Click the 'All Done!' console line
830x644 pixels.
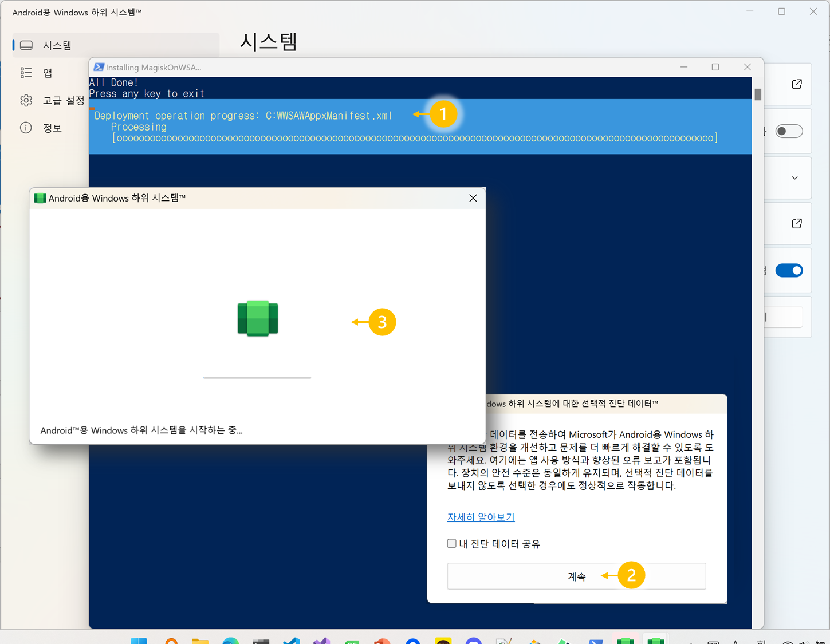pos(113,83)
